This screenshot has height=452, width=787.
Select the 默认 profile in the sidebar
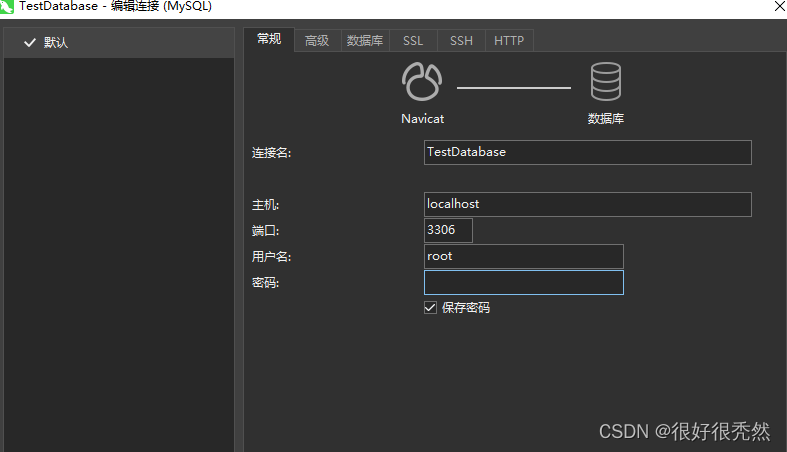(119, 43)
